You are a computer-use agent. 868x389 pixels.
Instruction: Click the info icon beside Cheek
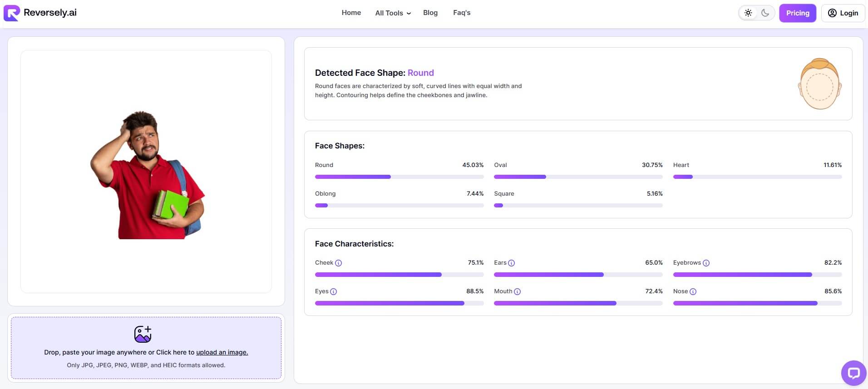pos(339,263)
